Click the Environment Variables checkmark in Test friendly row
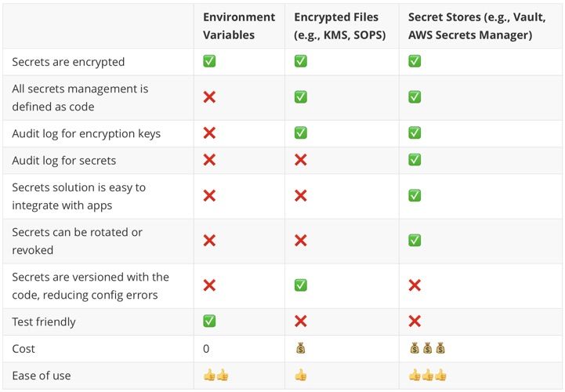Screen dimensions: 565x392 209,321
